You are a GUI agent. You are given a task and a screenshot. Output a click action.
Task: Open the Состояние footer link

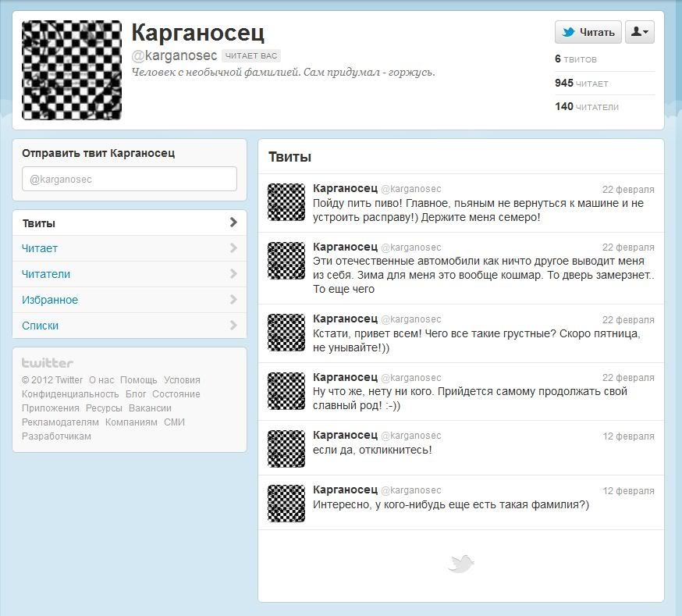tap(176, 394)
